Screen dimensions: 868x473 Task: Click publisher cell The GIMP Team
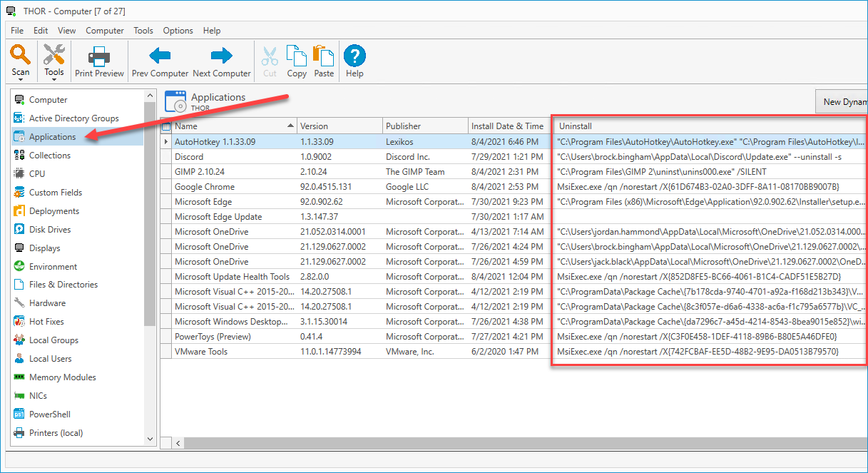point(425,172)
